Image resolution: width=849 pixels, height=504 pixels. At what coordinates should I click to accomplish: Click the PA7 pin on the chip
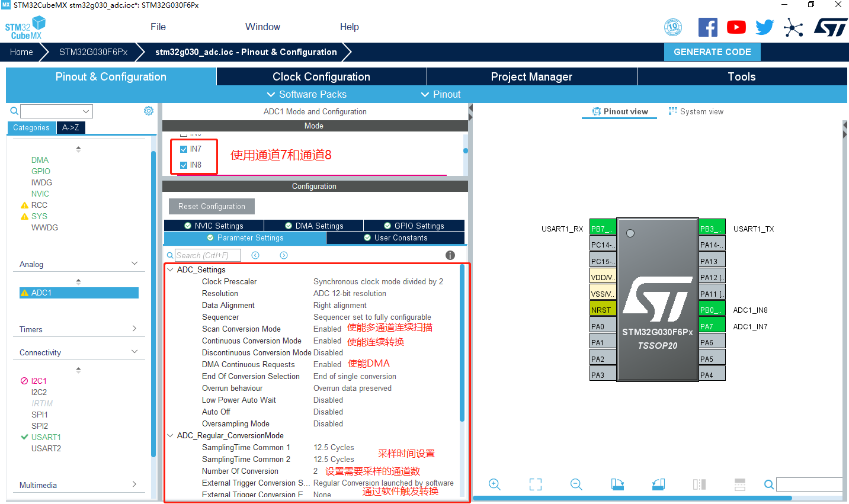tap(712, 326)
